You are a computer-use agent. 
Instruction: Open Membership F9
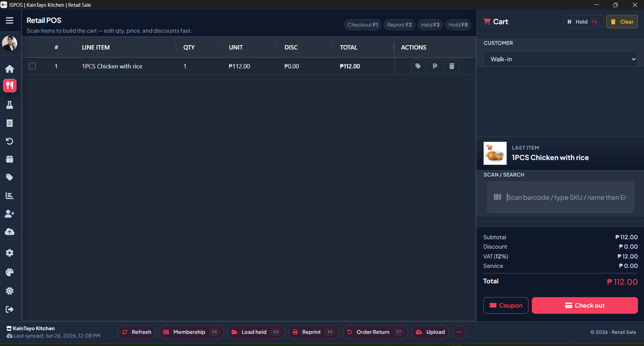[x=191, y=332]
